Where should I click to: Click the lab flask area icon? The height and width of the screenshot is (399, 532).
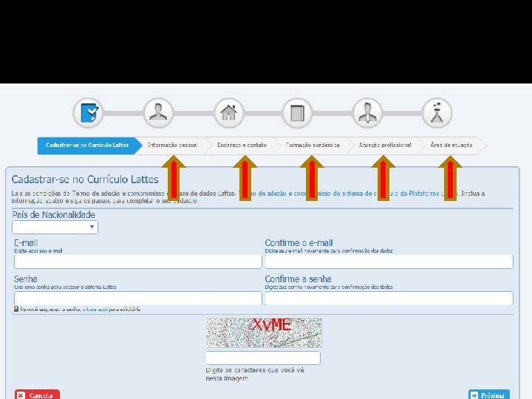(x=437, y=112)
